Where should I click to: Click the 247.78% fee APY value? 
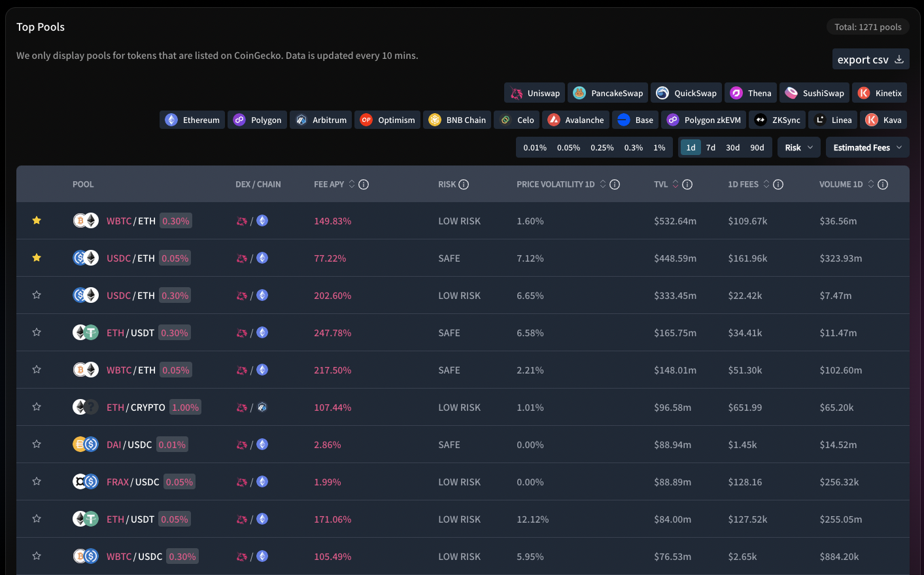(332, 332)
